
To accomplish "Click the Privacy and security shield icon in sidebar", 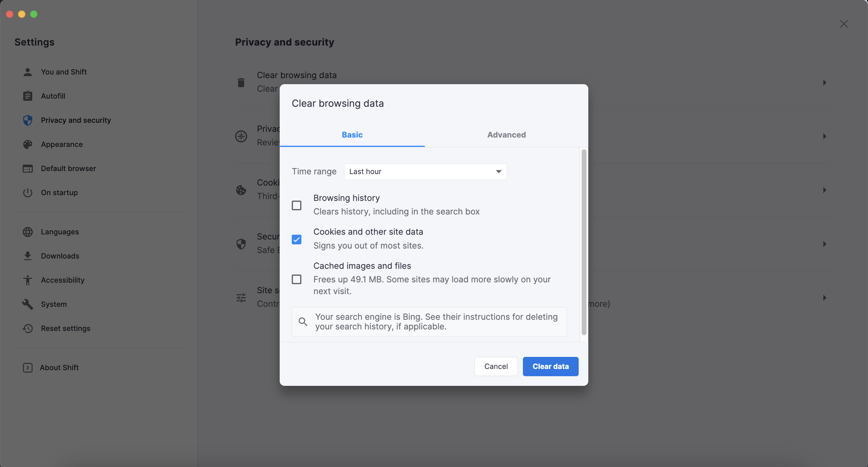I will pos(28,120).
